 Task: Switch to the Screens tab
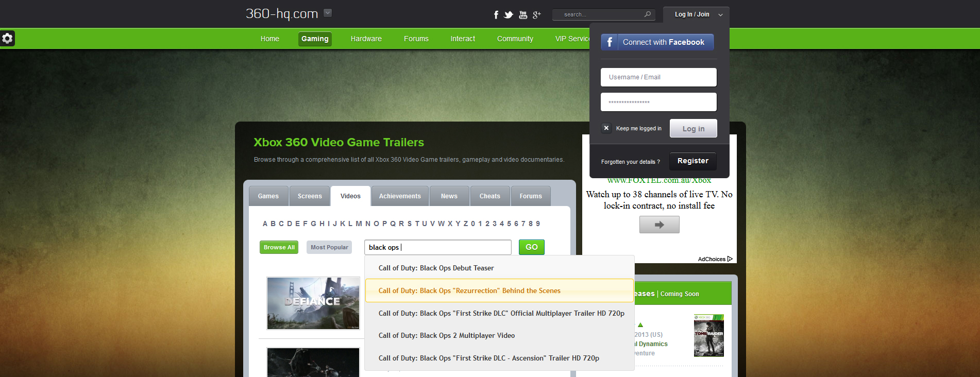tap(310, 196)
